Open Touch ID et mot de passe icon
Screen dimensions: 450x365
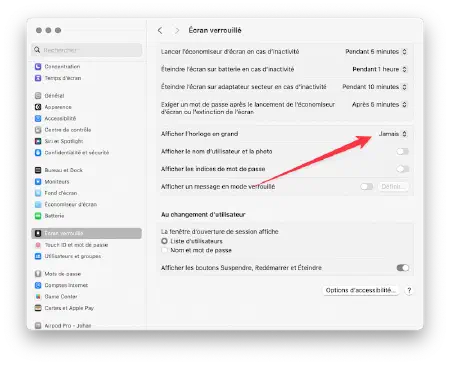(x=38, y=245)
